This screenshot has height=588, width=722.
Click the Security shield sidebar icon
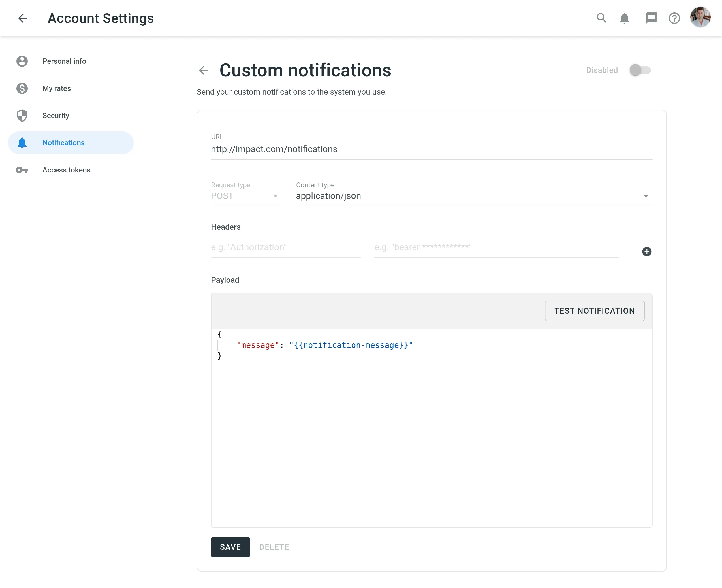(22, 115)
